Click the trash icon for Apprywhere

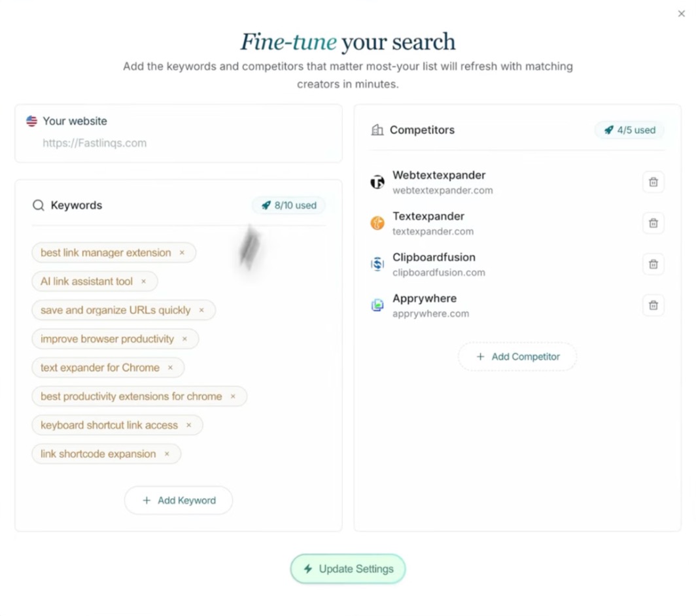click(x=653, y=305)
